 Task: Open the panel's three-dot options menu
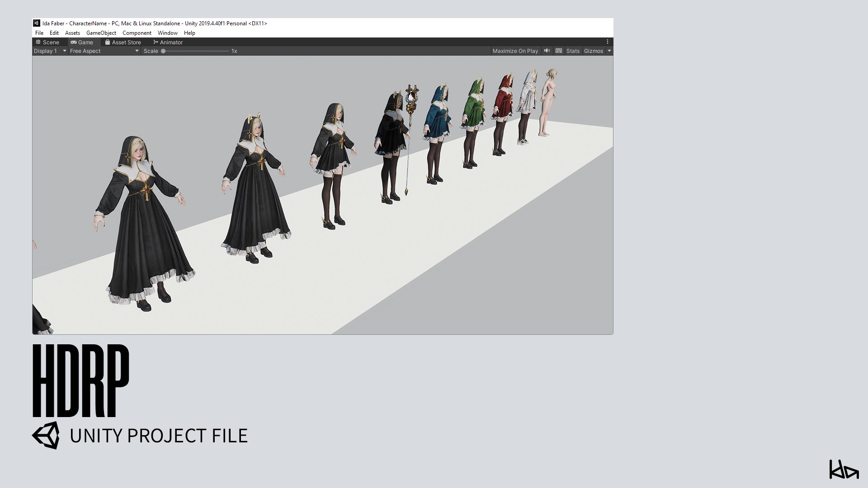pos(608,42)
